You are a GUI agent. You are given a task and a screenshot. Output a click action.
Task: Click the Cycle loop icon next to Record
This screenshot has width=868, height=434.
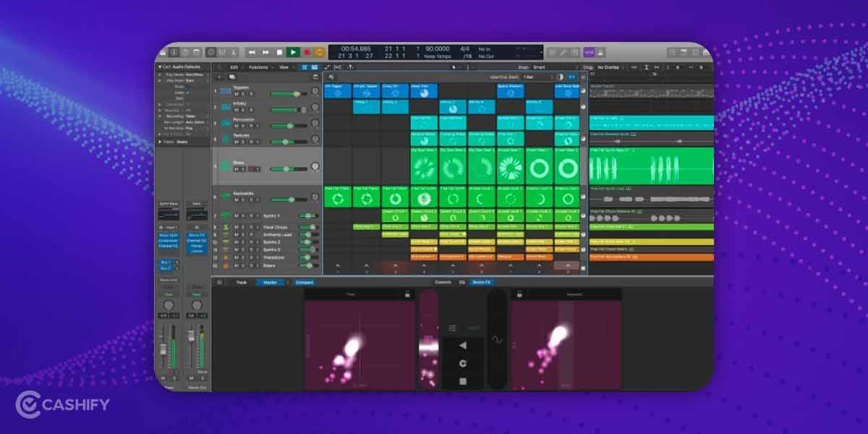point(319,51)
